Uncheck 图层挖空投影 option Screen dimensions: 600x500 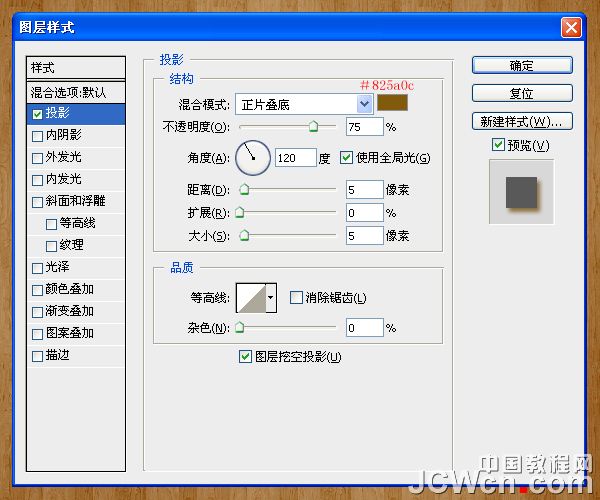click(245, 357)
